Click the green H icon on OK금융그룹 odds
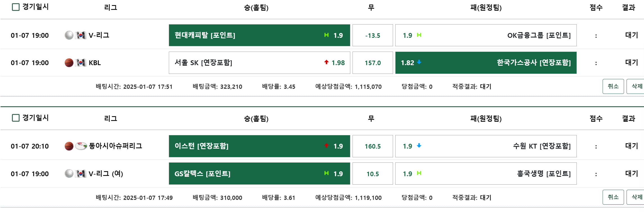644x212 pixels. click(x=419, y=35)
